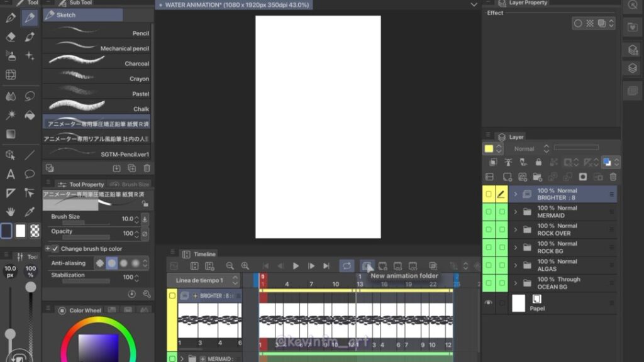Select WATER ANIMATION document tab
This screenshot has height=362, width=644.
point(234,5)
